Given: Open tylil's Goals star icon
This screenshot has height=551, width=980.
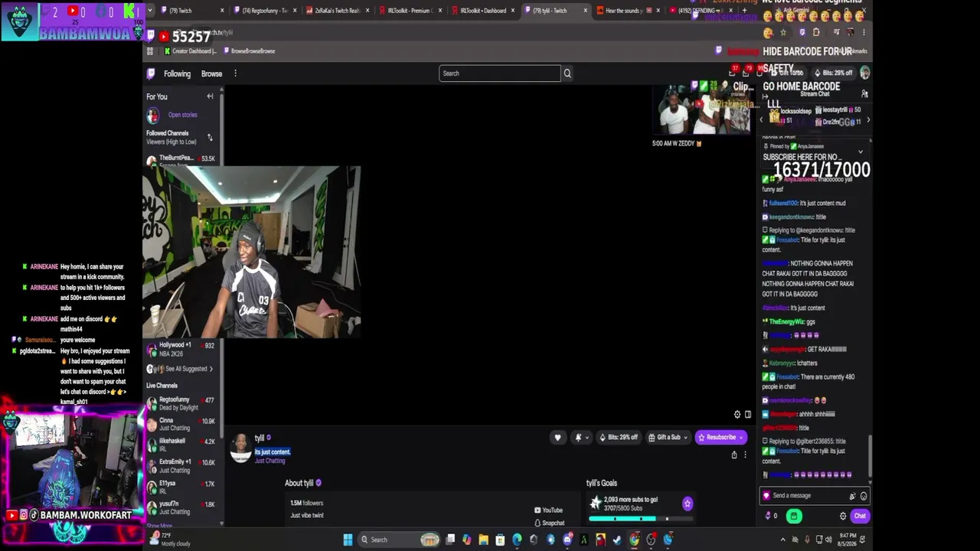Looking at the screenshot, I should (x=688, y=503).
